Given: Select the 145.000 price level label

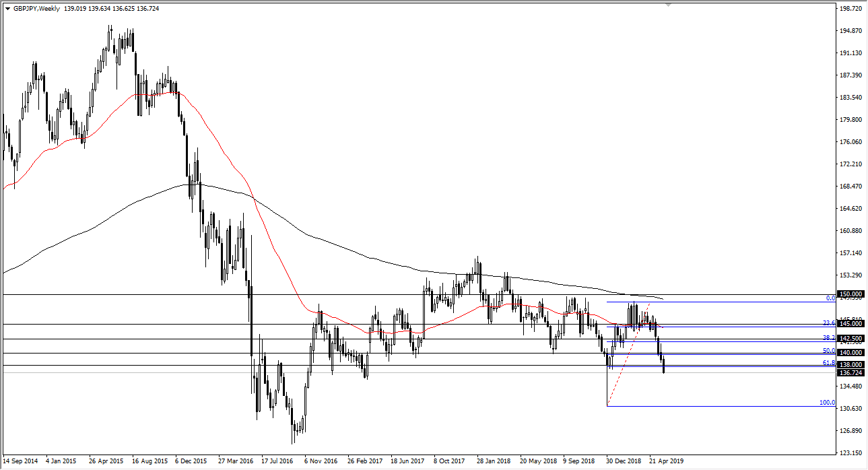Looking at the screenshot, I should point(851,324).
